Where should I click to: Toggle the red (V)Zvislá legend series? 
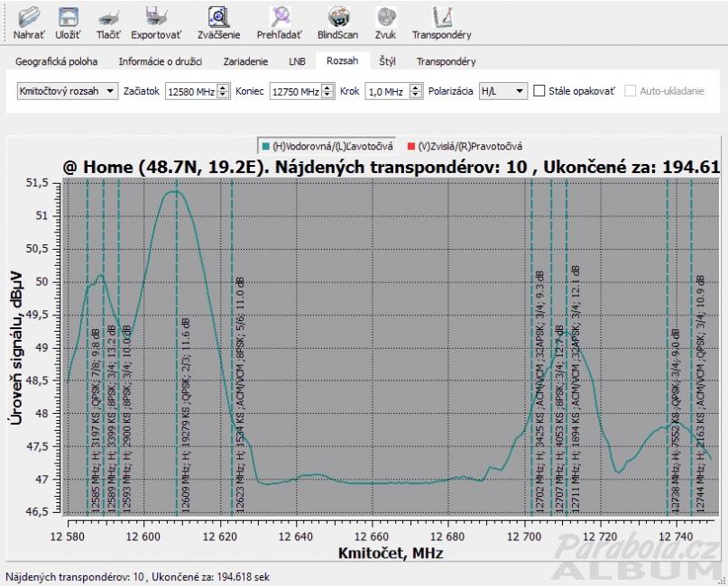[x=465, y=146]
